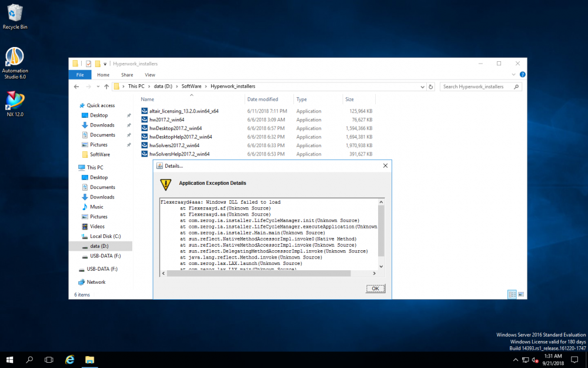588x368 pixels.
Task: Open SoftWare folder in navigation pane
Action: click(x=100, y=154)
